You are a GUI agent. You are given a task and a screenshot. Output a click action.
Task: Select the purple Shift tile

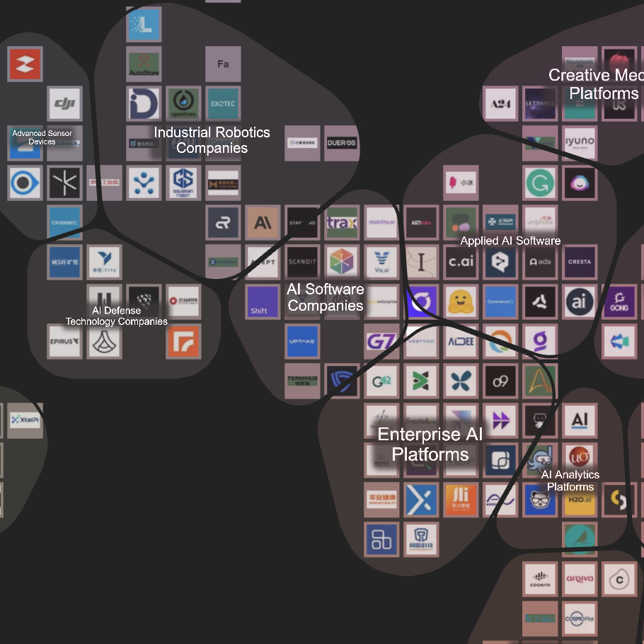click(263, 301)
